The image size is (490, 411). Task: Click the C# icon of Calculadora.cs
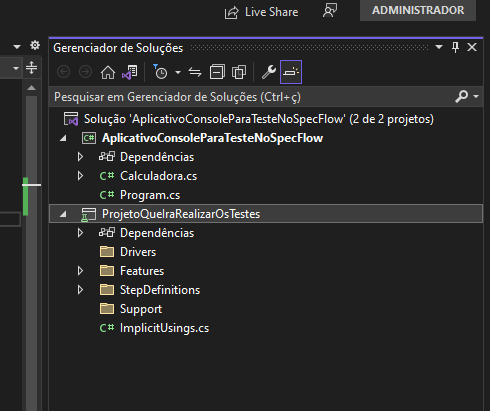[x=107, y=176]
